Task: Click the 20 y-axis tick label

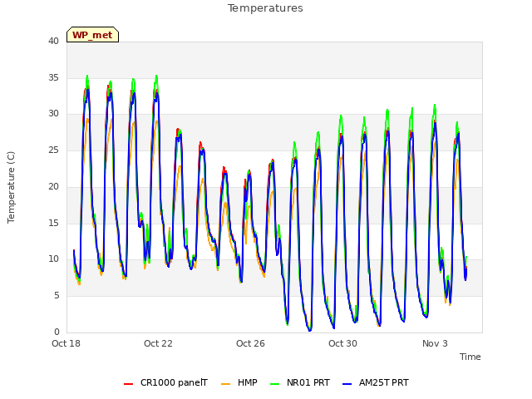Action: tap(53, 186)
